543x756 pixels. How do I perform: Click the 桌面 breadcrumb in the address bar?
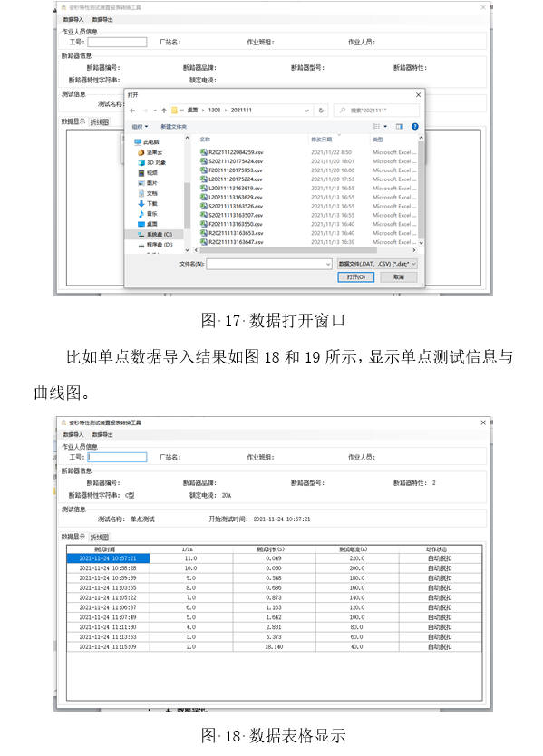coord(192,111)
